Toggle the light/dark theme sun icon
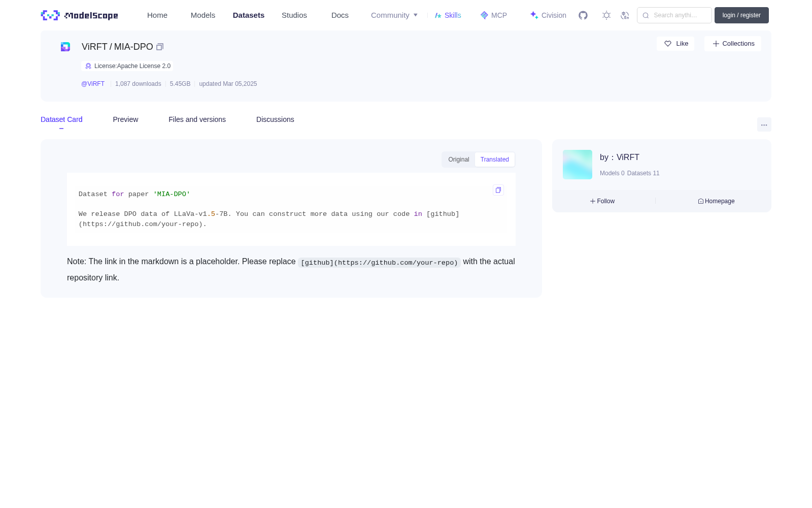This screenshot has width=812, height=508. click(606, 15)
